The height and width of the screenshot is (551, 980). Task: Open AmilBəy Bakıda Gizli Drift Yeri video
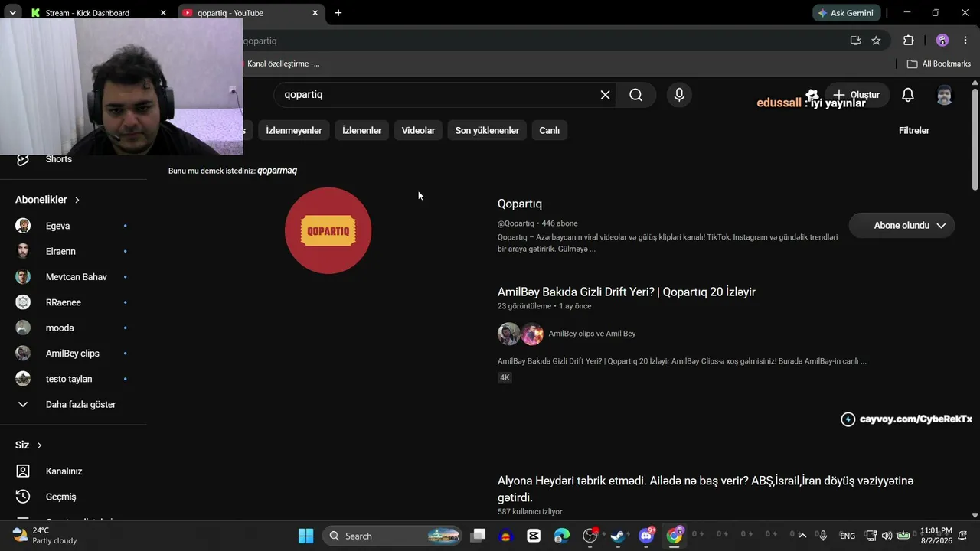tap(626, 292)
